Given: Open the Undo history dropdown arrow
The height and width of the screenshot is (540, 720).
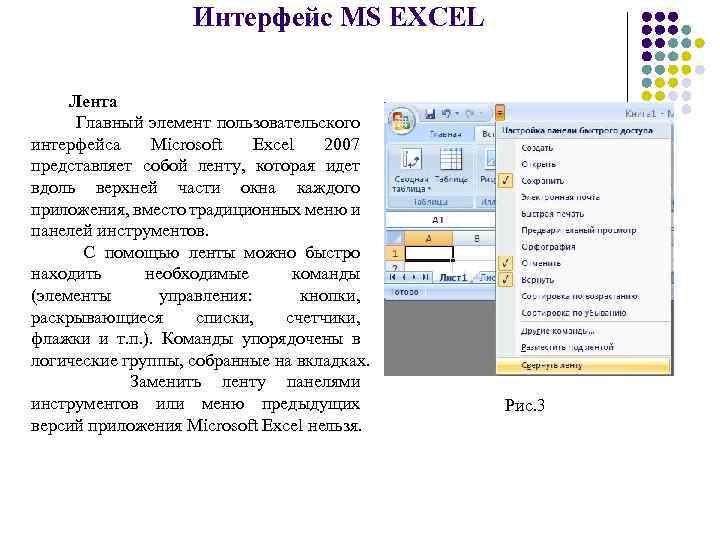Looking at the screenshot, I should point(457,114).
